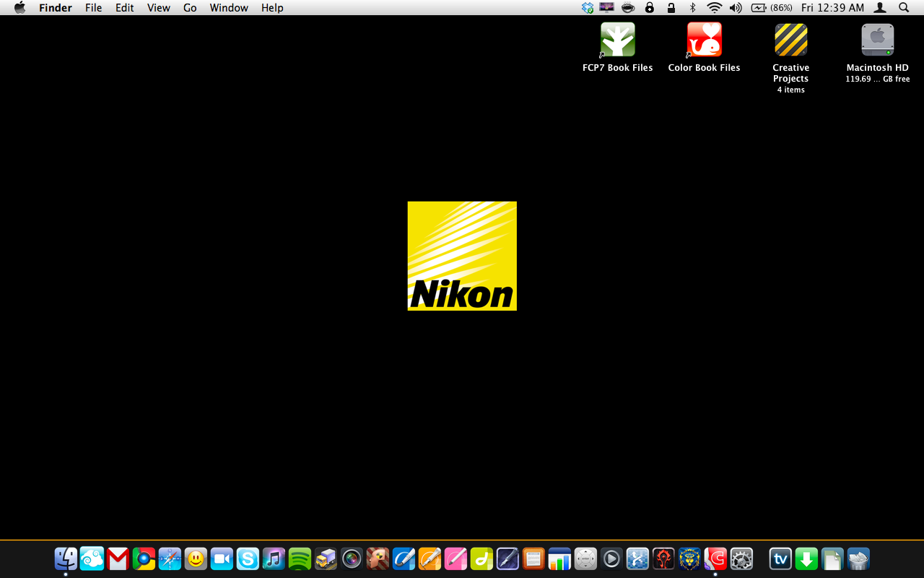The image size is (924, 578).
Task: Open the blue crossed arrows app icon
Action: pos(637,558)
